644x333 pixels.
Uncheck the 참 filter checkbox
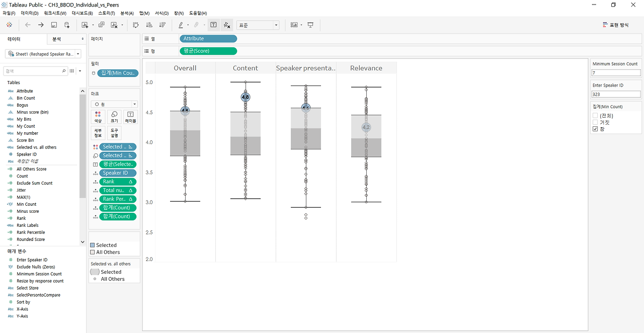point(595,129)
